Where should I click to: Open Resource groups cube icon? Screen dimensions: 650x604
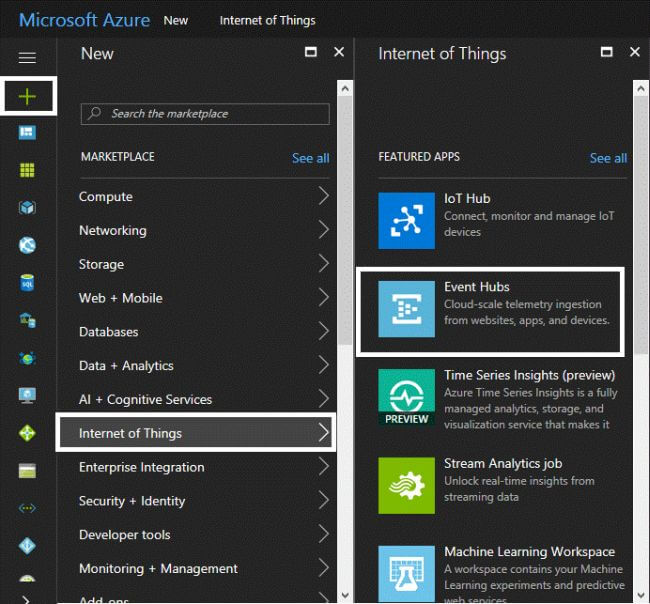click(27, 207)
